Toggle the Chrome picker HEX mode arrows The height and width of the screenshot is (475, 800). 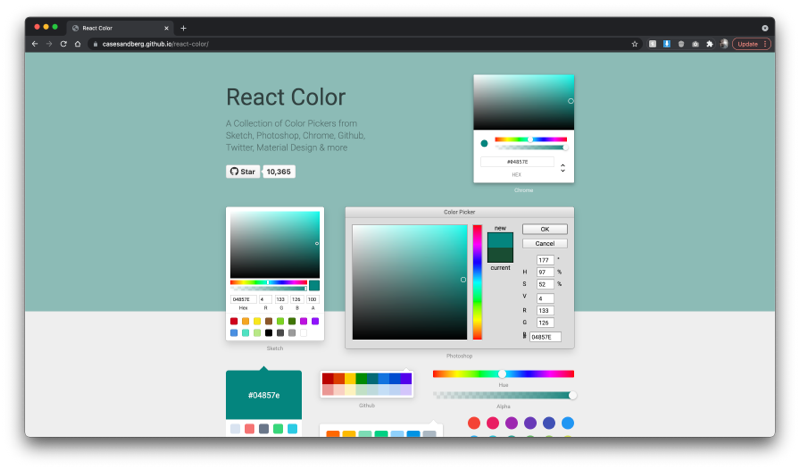(x=563, y=167)
